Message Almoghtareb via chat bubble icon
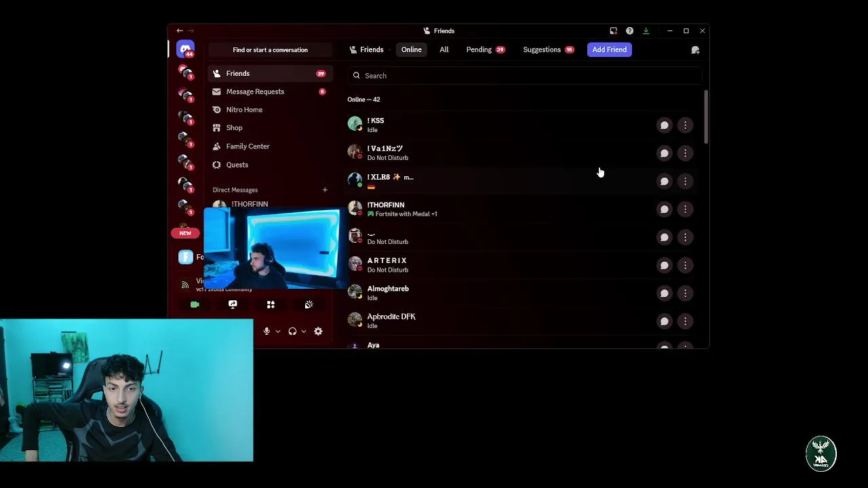The width and height of the screenshot is (868, 488). tap(664, 293)
